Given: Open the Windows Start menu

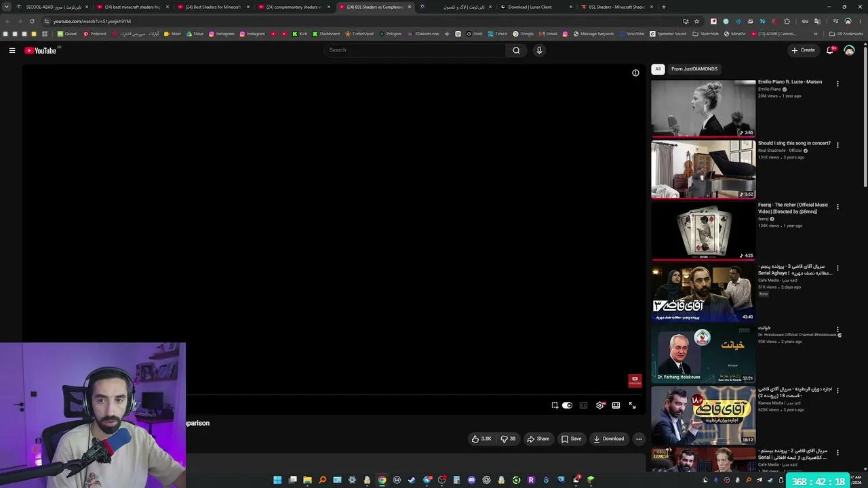Looking at the screenshot, I should (277, 480).
